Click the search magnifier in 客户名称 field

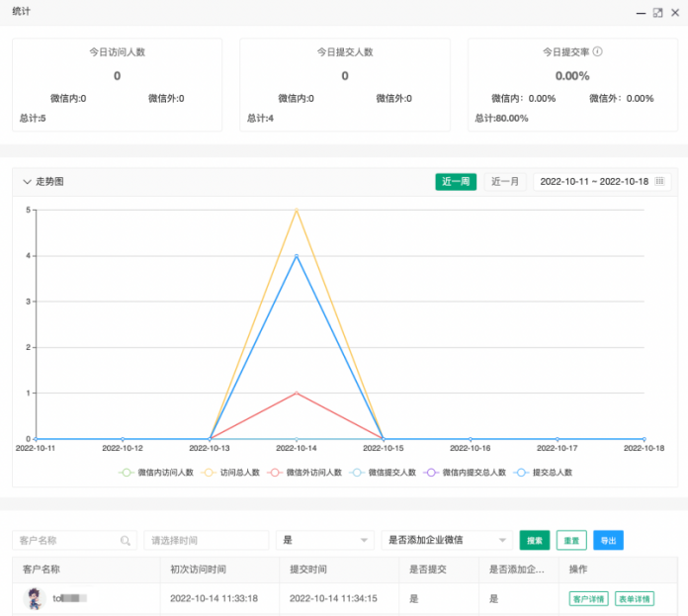[126, 541]
